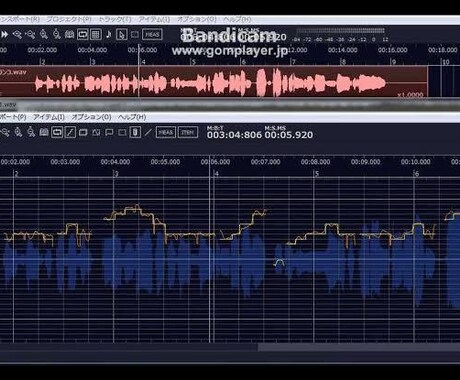Click measure 9 marker in upper ruler
Image resolution: width=460 pixels, height=380 pixels.
click(393, 62)
